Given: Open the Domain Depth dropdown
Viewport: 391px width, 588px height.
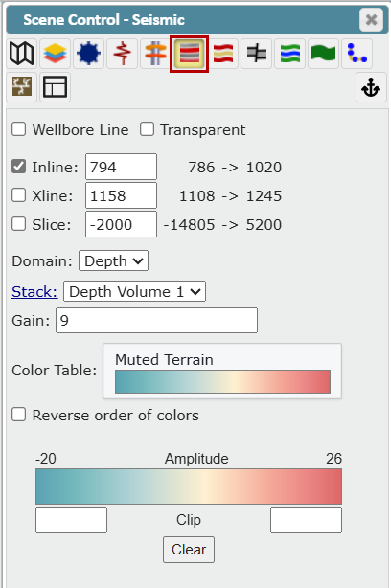Looking at the screenshot, I should point(113,260).
